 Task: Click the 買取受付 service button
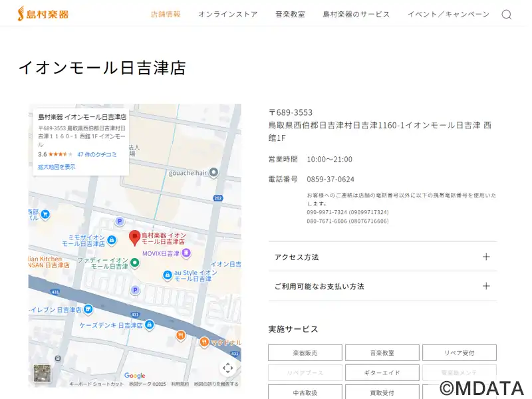(x=382, y=392)
